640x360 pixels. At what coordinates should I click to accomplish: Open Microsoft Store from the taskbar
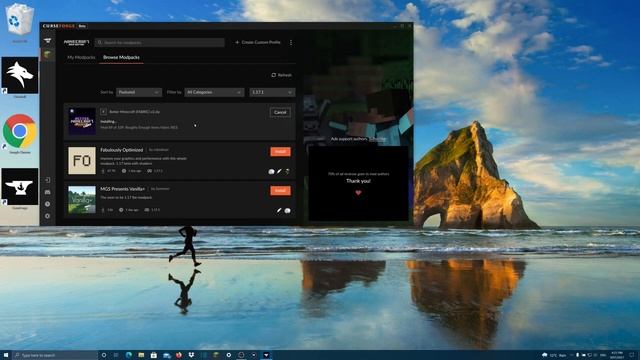pyautogui.click(x=153, y=355)
